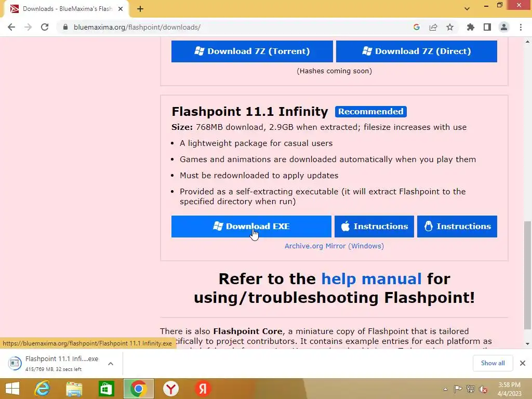Image resolution: width=532 pixels, height=399 pixels.
Task: Open Action Center flag icon
Action: click(x=458, y=389)
